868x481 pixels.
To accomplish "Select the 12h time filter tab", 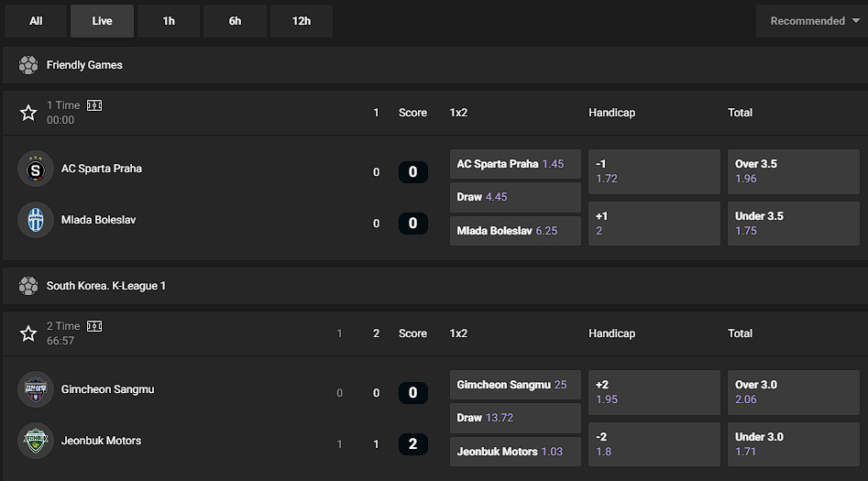I will 302,21.
